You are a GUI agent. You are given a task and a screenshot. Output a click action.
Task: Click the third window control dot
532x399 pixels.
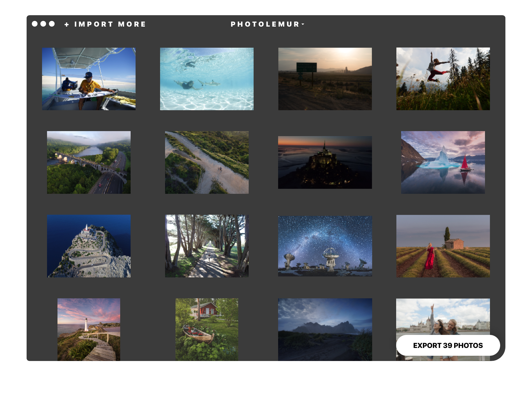click(52, 24)
